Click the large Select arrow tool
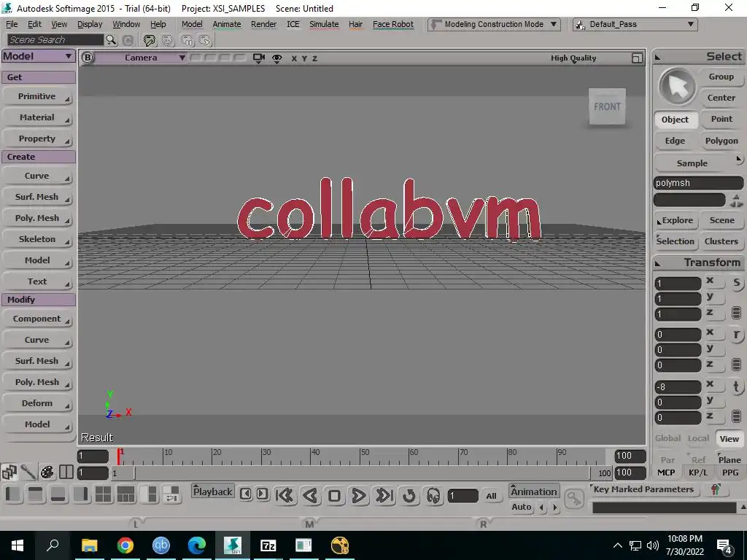This screenshot has height=560, width=747. pos(677,87)
